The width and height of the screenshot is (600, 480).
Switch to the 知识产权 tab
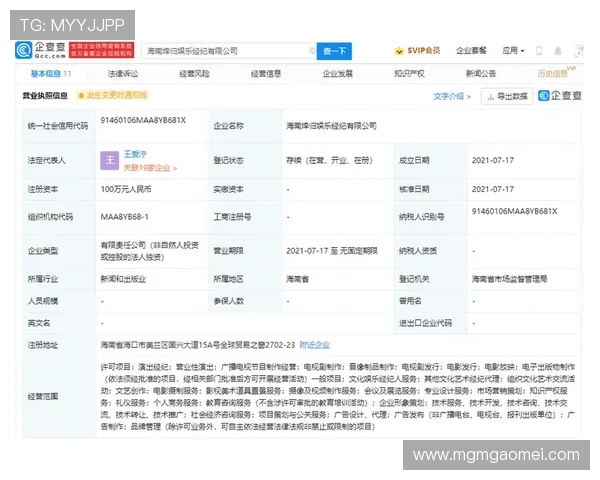409,73
